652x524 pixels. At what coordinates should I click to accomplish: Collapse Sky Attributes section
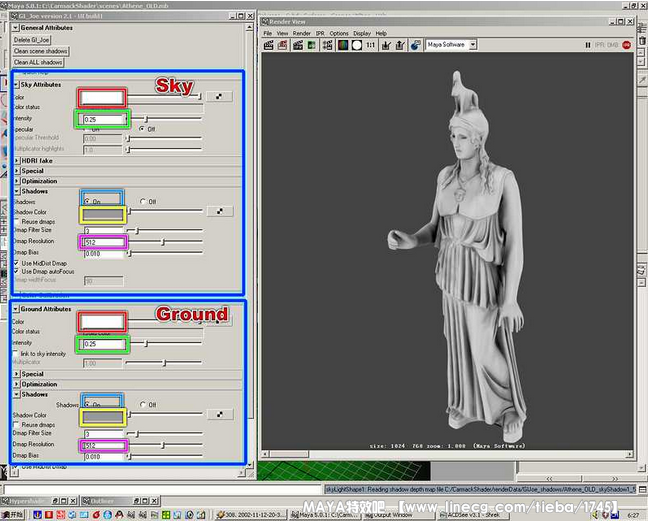pyautogui.click(x=16, y=84)
